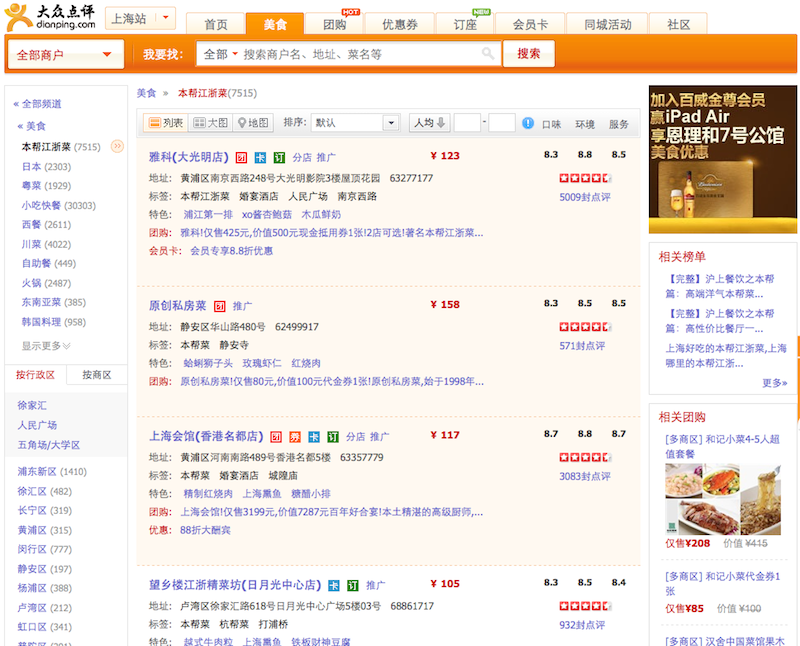Viewport: 800px width, 646px height.
Task: Click search input for merchants and addresses
Action: [360, 54]
